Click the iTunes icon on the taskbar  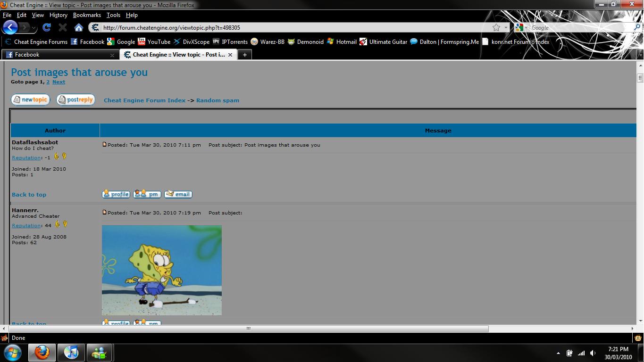click(71, 353)
